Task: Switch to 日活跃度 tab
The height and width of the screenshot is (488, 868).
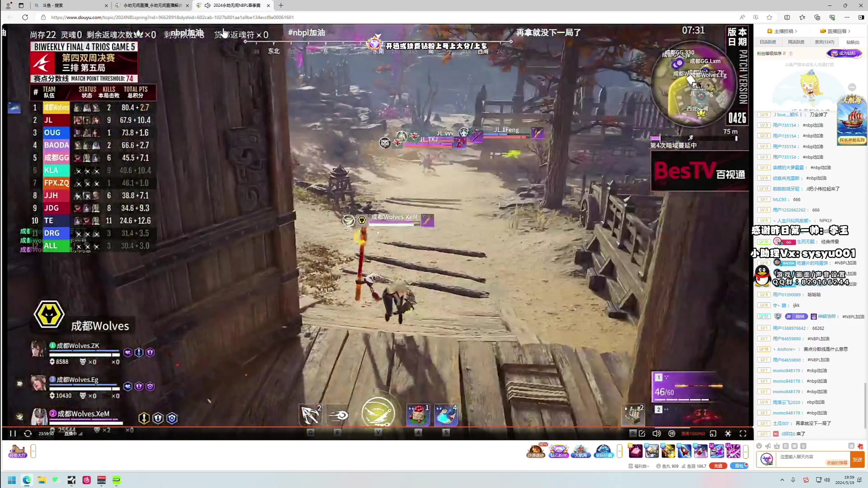Action: pos(768,42)
